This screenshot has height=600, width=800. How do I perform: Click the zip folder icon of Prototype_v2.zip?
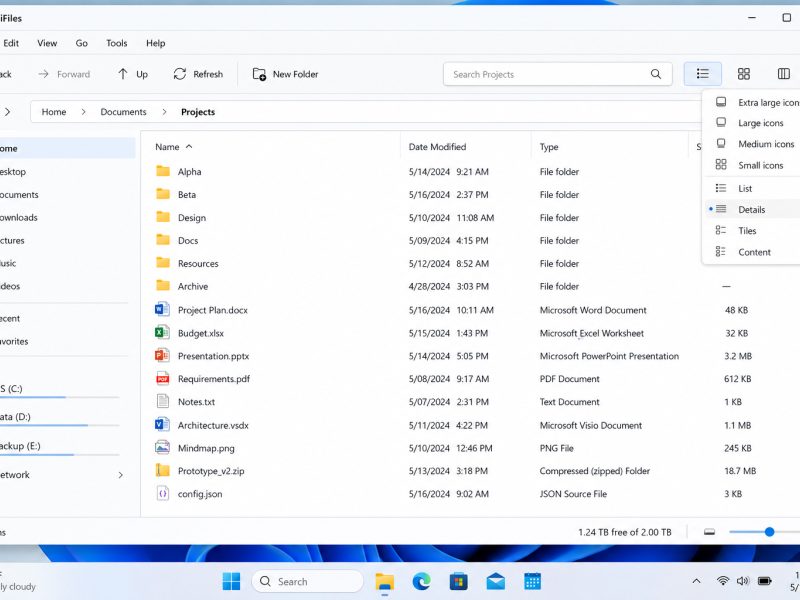click(x=162, y=470)
